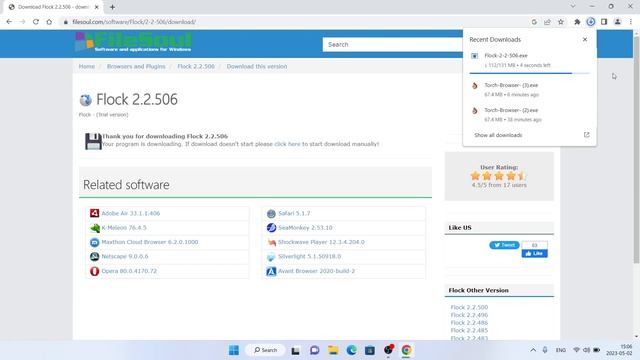The height and width of the screenshot is (360, 640).
Task: Open the taskbar Chat icon
Action: pos(314,350)
